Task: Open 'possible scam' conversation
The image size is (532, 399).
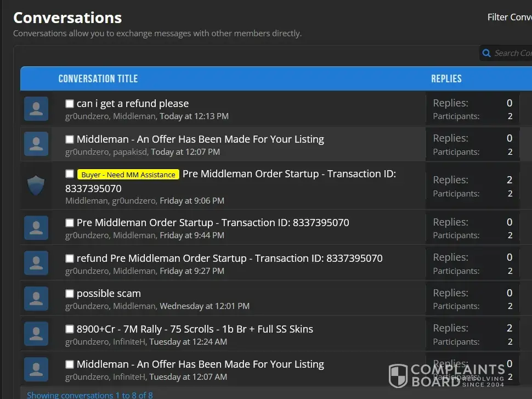Action: point(109,294)
